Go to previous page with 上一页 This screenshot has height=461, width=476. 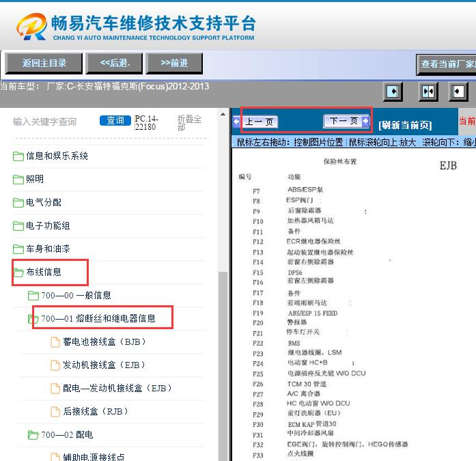pyautogui.click(x=255, y=122)
